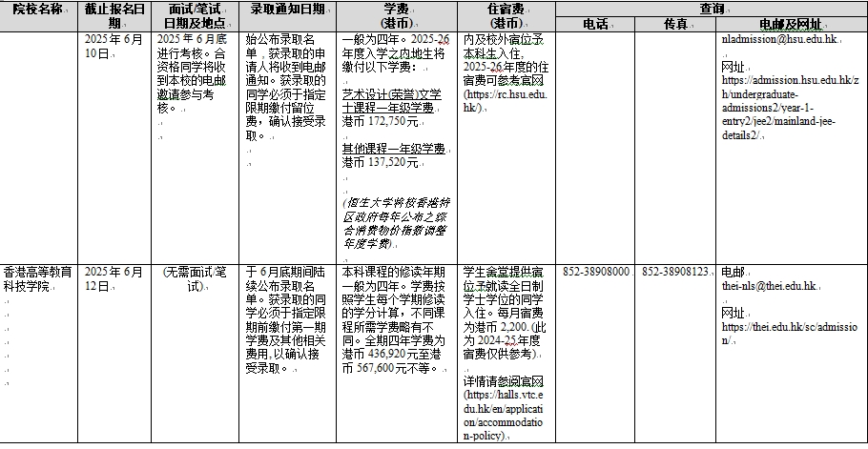Screen dimensions: 868x449
Task: Click the 住宿费(港币) column header
Action: [x=506, y=16]
